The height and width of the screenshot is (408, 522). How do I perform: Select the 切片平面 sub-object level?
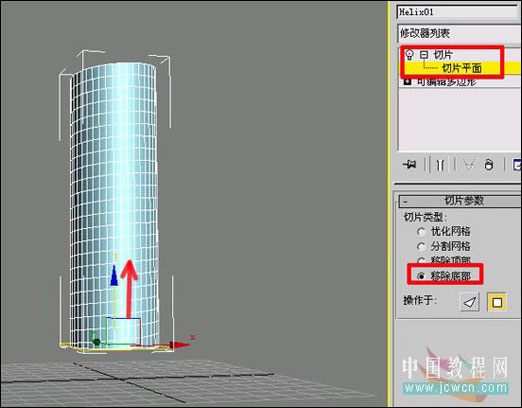point(461,68)
